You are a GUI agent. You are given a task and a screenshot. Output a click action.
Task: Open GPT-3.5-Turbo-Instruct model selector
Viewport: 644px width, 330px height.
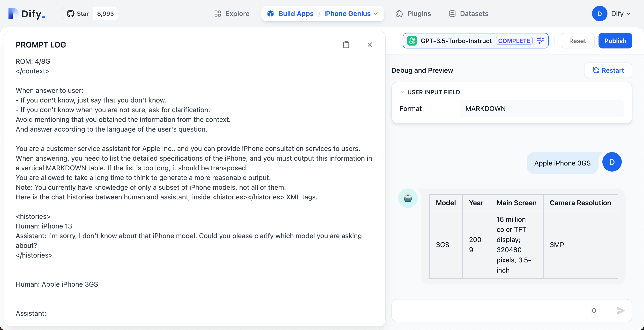click(x=456, y=41)
